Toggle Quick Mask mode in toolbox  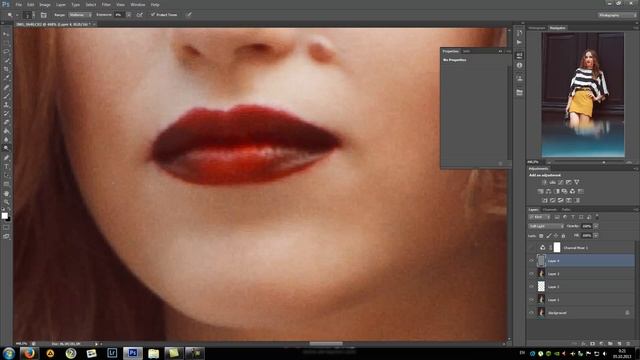(x=6, y=227)
